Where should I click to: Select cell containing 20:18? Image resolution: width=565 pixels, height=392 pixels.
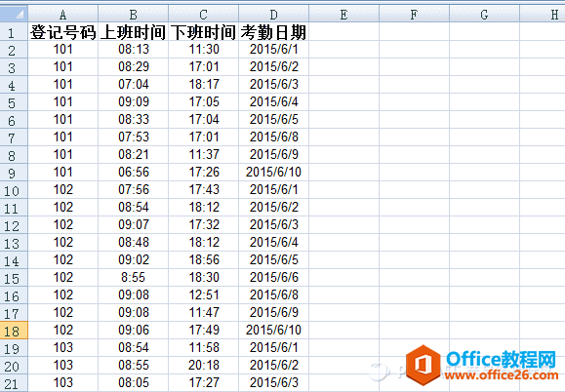203,366
